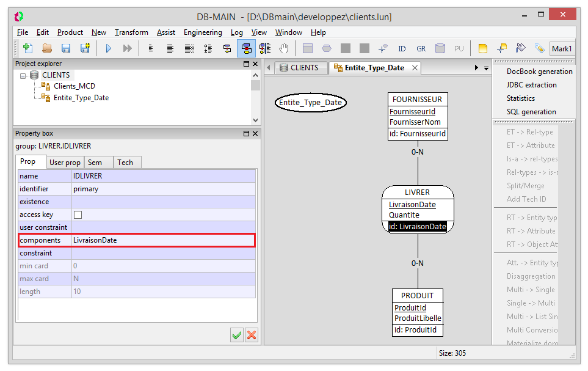The width and height of the screenshot is (588, 371).
Task: Click the paint bucket color icon
Action: (x=520, y=48)
